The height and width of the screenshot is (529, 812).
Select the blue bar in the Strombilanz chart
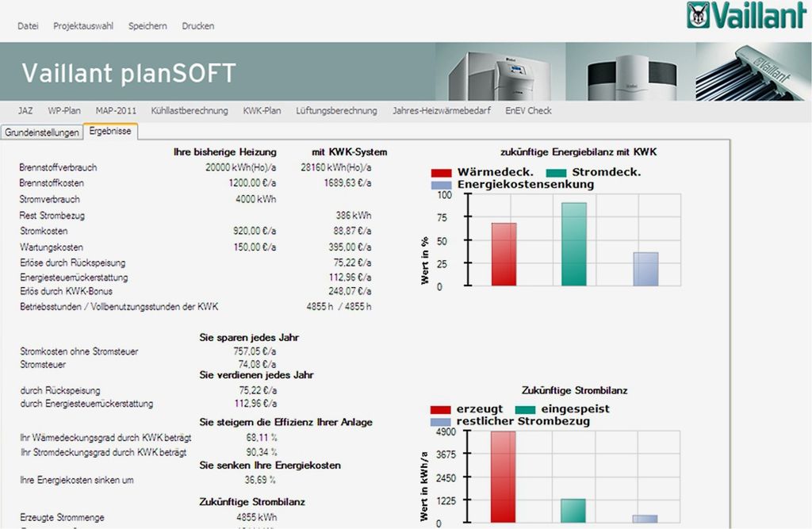click(645, 519)
